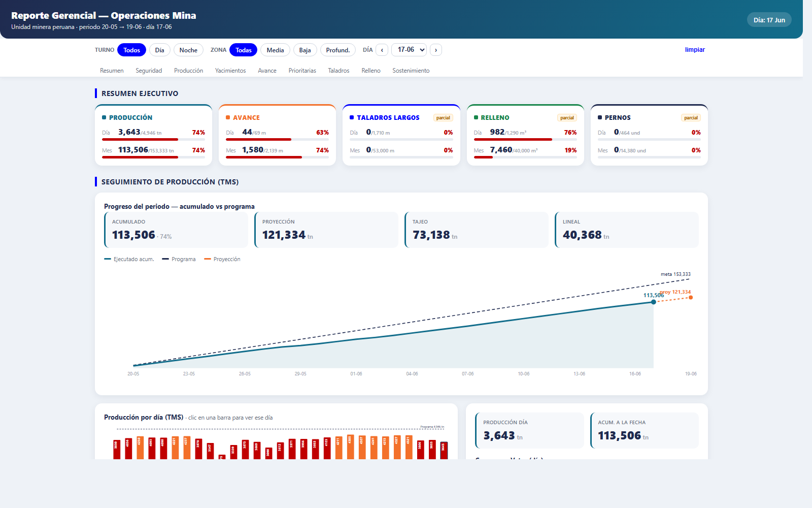Viewport: 812px width, 508px height.
Task: Click the Producción Día progress bar
Action: point(153,139)
